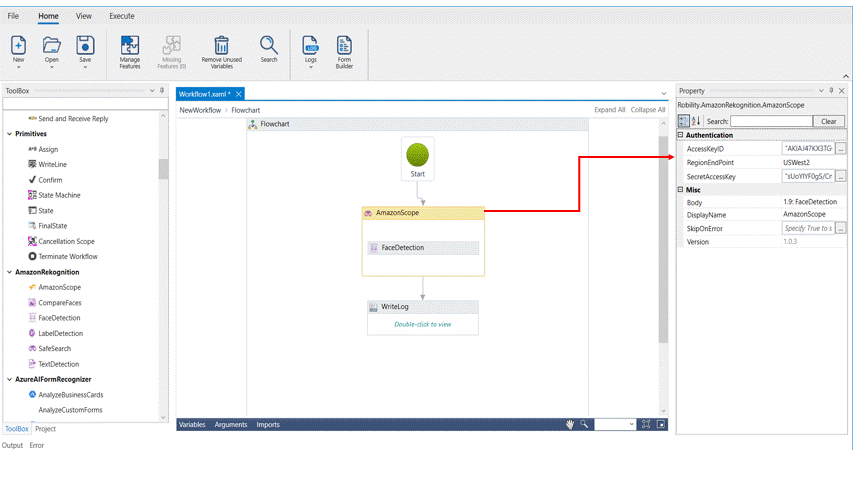Screen dimensions: 853x480
Task: Select the pan hand tool in designer
Action: pyautogui.click(x=570, y=424)
